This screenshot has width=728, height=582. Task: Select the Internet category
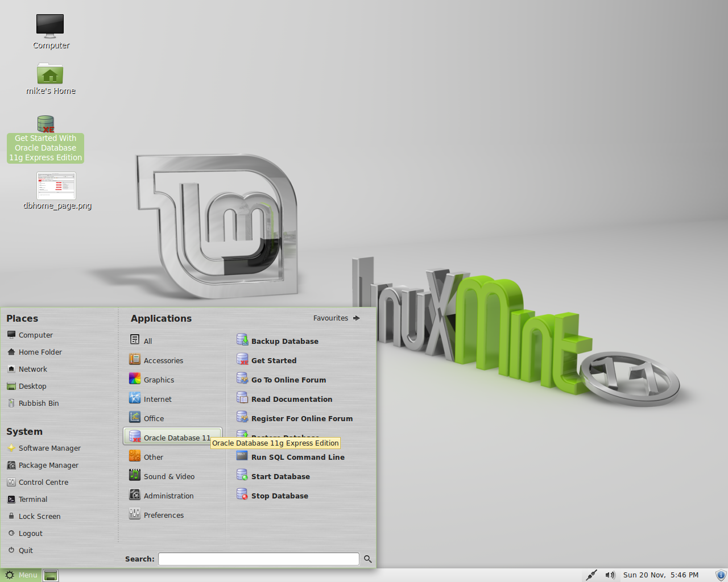[x=151, y=399]
